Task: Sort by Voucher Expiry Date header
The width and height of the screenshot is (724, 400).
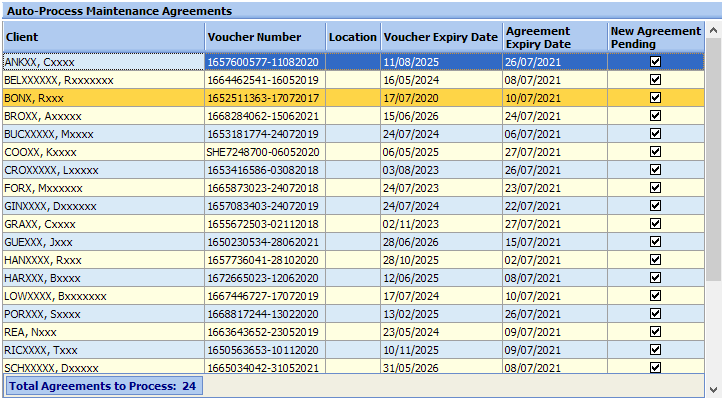Action: (x=442, y=37)
